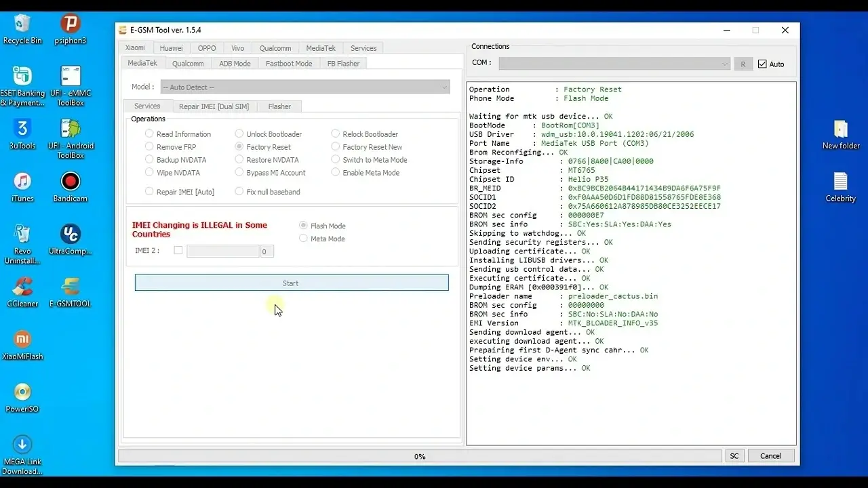868x488 pixels.
Task: Select Repair IMEI [Auto] option
Action: (x=180, y=192)
